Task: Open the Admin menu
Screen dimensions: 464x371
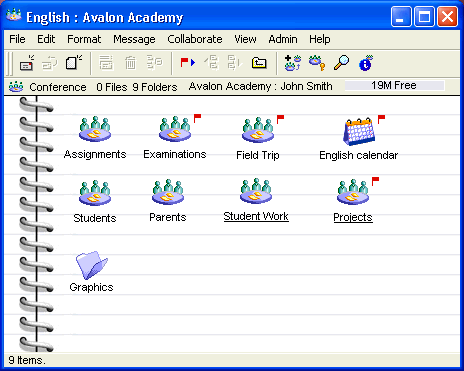Action: [x=283, y=39]
